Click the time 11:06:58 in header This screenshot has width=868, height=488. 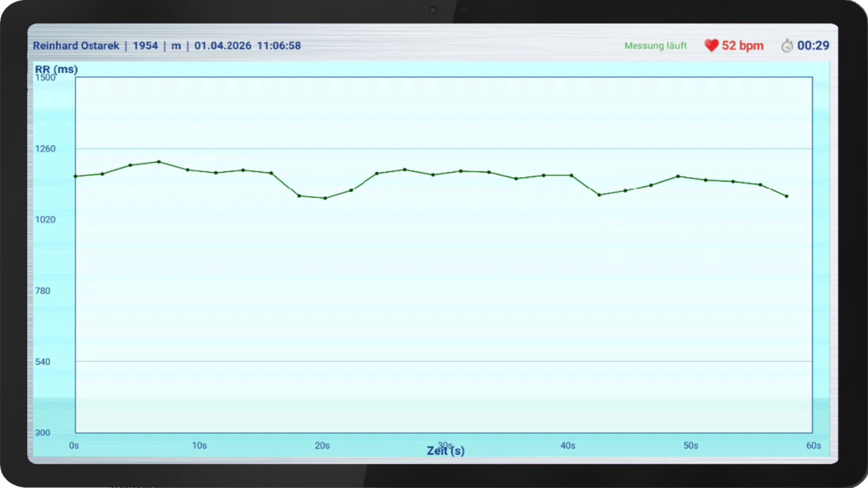coord(278,46)
